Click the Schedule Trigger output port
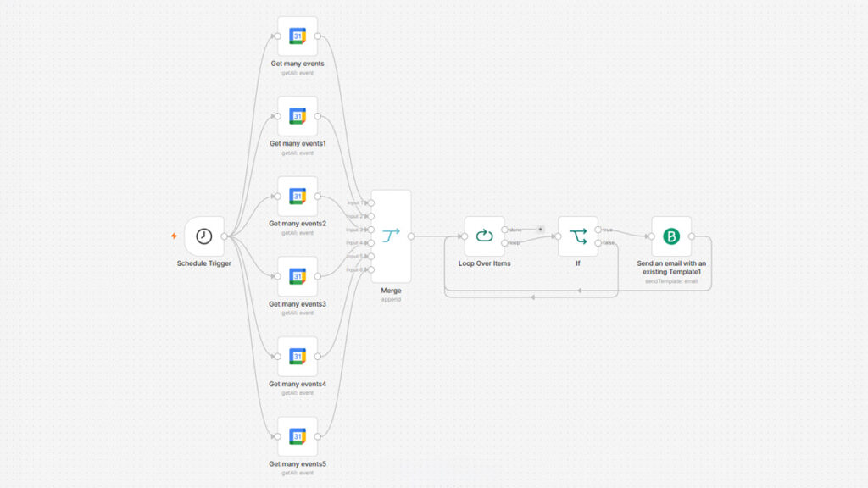This screenshot has height=488, width=868. pos(224,236)
